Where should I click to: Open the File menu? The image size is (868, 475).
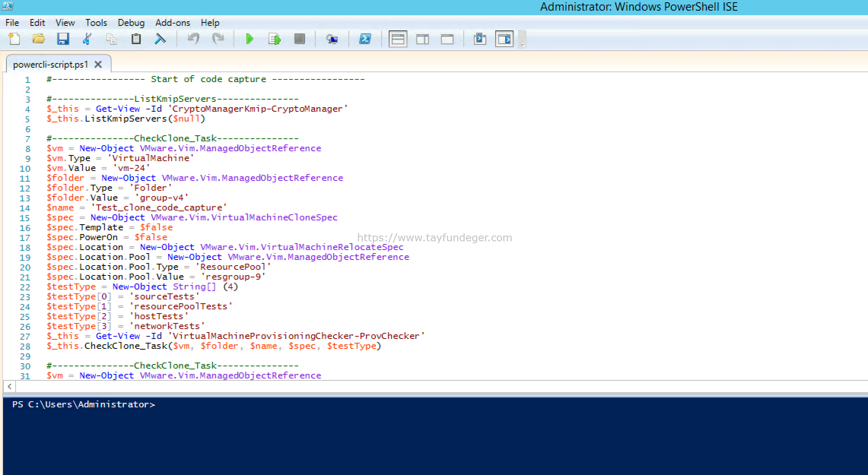12,23
